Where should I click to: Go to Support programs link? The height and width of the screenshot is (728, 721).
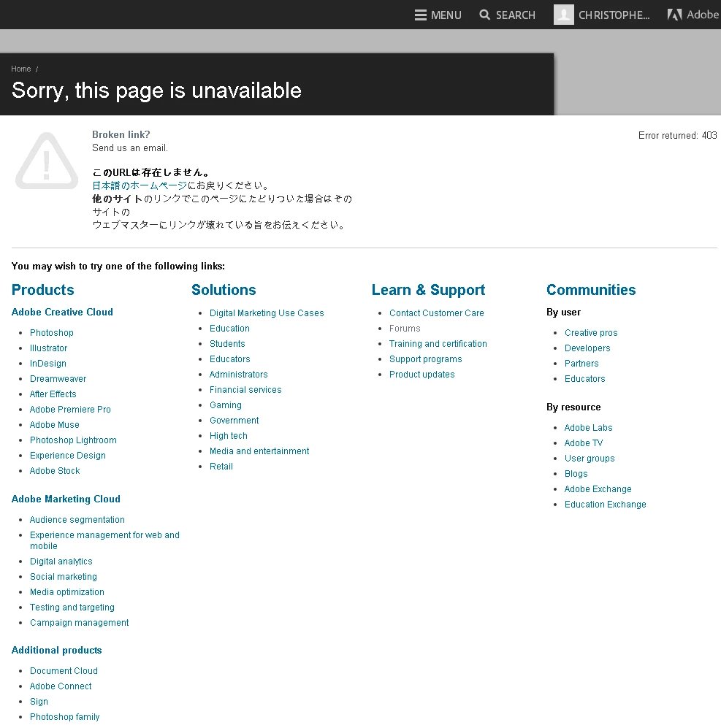pos(426,359)
